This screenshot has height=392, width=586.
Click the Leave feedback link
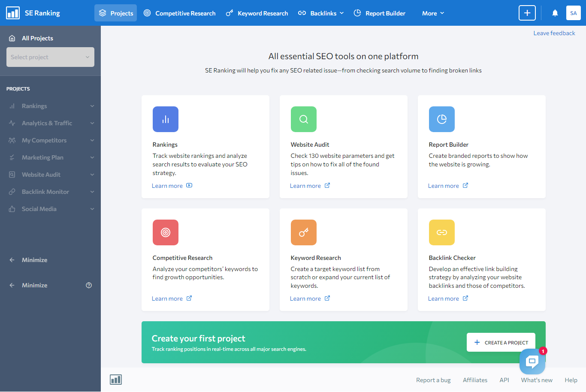[554, 33]
